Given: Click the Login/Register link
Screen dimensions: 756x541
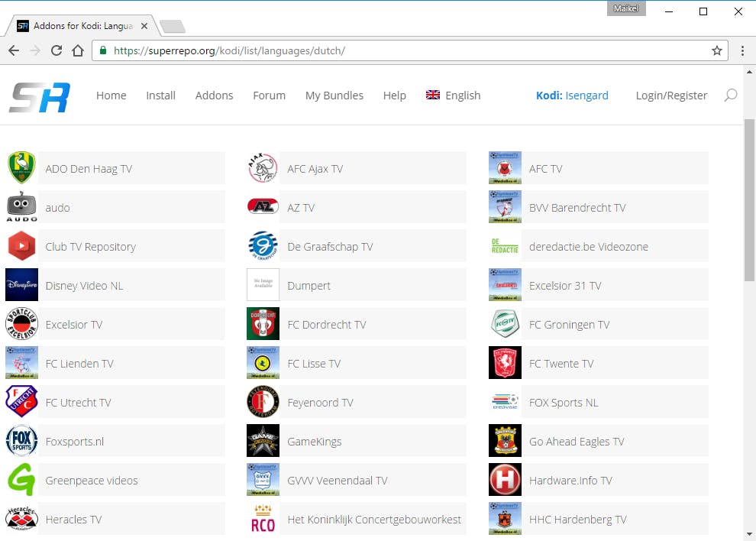Looking at the screenshot, I should [671, 96].
